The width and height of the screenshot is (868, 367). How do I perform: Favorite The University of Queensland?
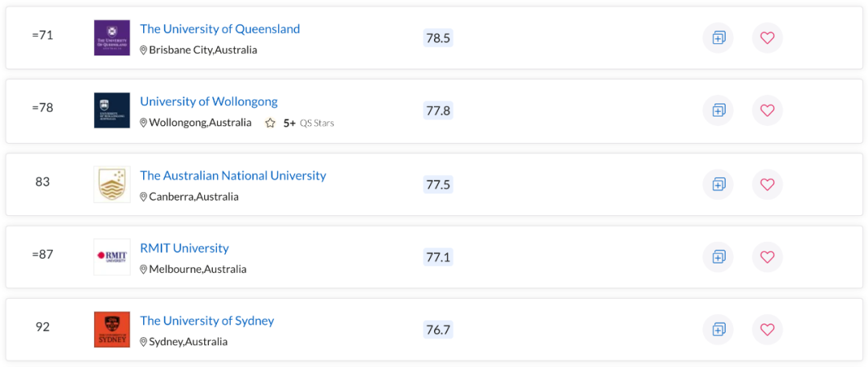click(x=767, y=38)
